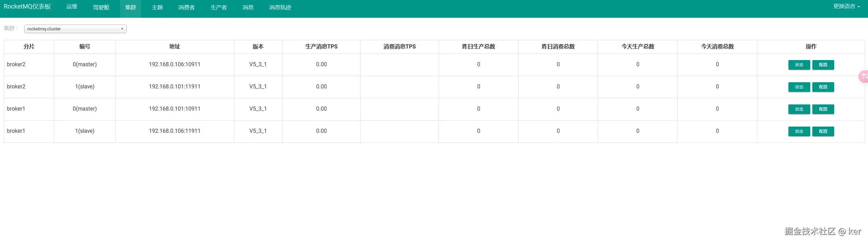Screen dimensions: 868x243
Task: Click 配置 for broker2 slave 192.168.0.101:11911
Action: coord(823,87)
